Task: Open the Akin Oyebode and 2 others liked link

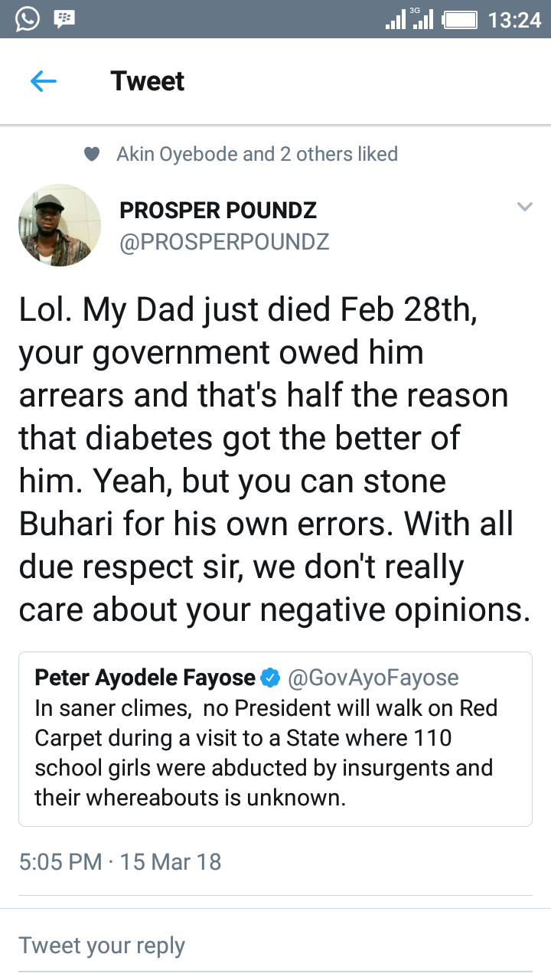Action: pos(257,154)
